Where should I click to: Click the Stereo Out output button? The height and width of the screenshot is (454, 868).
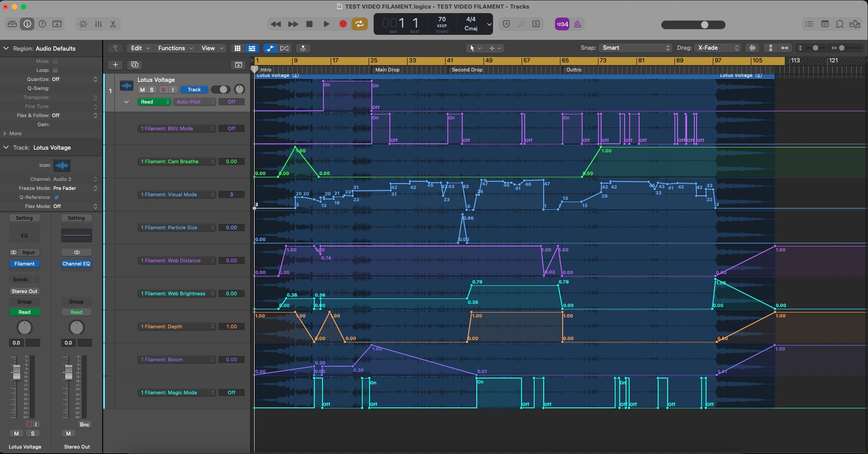tap(24, 291)
